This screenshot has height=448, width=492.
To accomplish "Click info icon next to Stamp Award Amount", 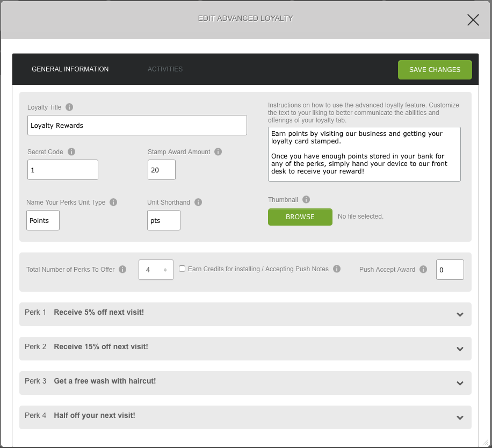I will click(218, 152).
